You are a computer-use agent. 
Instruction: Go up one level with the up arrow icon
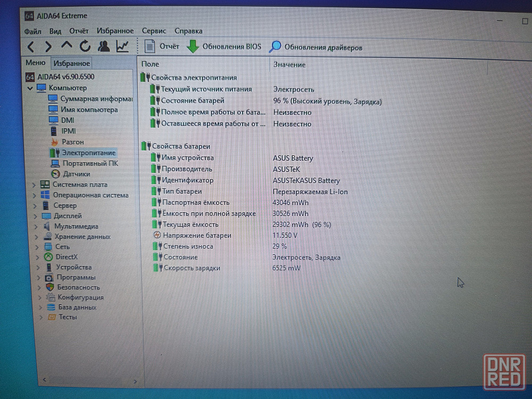(x=66, y=45)
